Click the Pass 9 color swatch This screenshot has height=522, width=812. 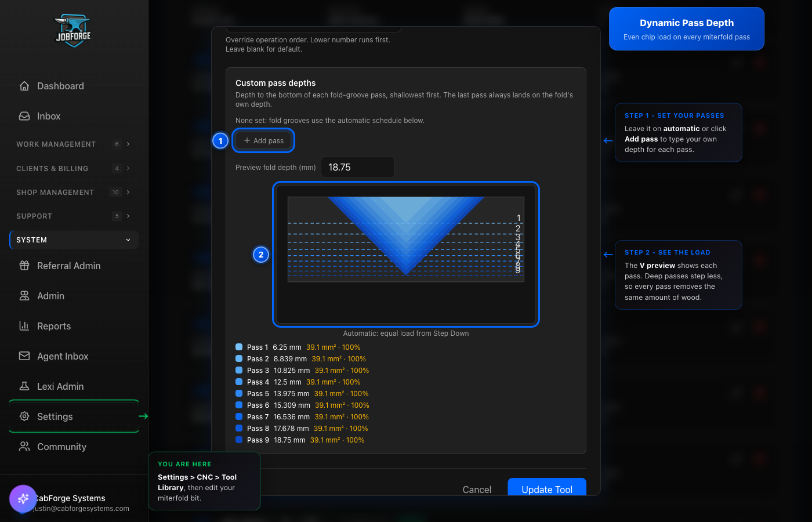tap(239, 440)
